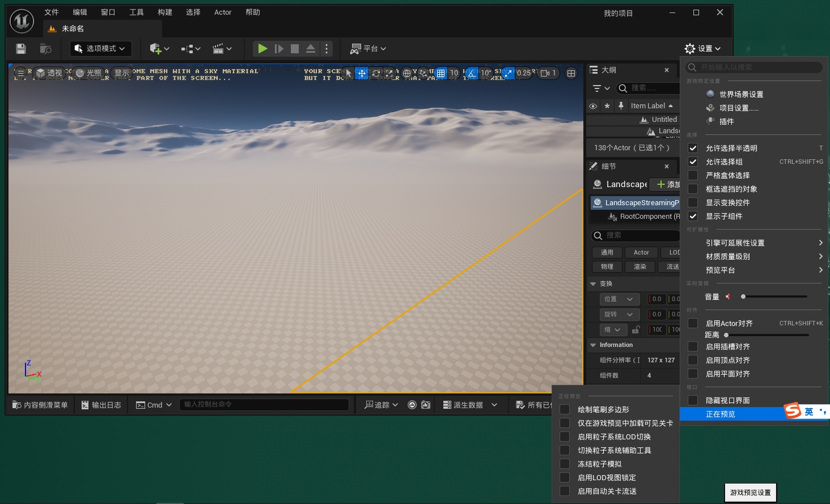The height and width of the screenshot is (504, 830).
Task: Click the pin icon in Outliner header
Action: coord(621,105)
